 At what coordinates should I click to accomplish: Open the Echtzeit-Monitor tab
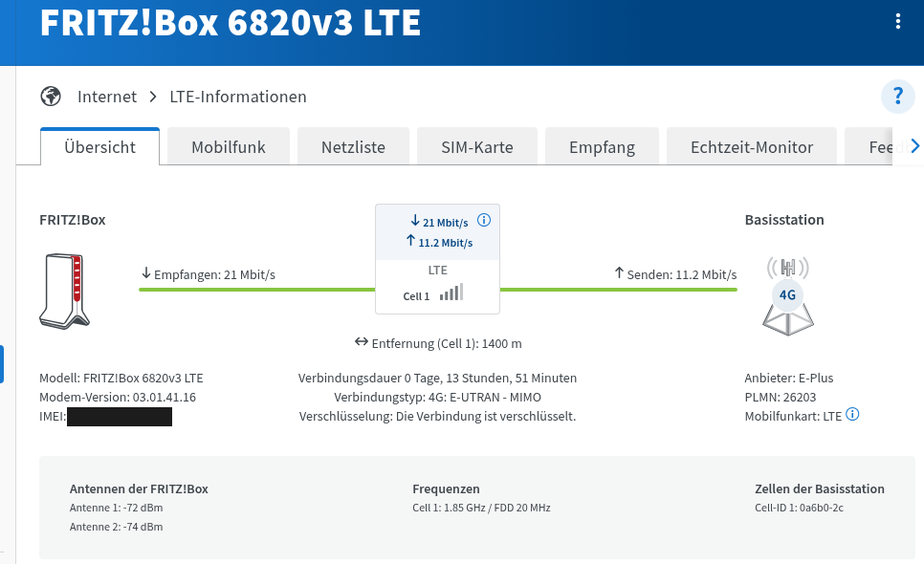[751, 146]
